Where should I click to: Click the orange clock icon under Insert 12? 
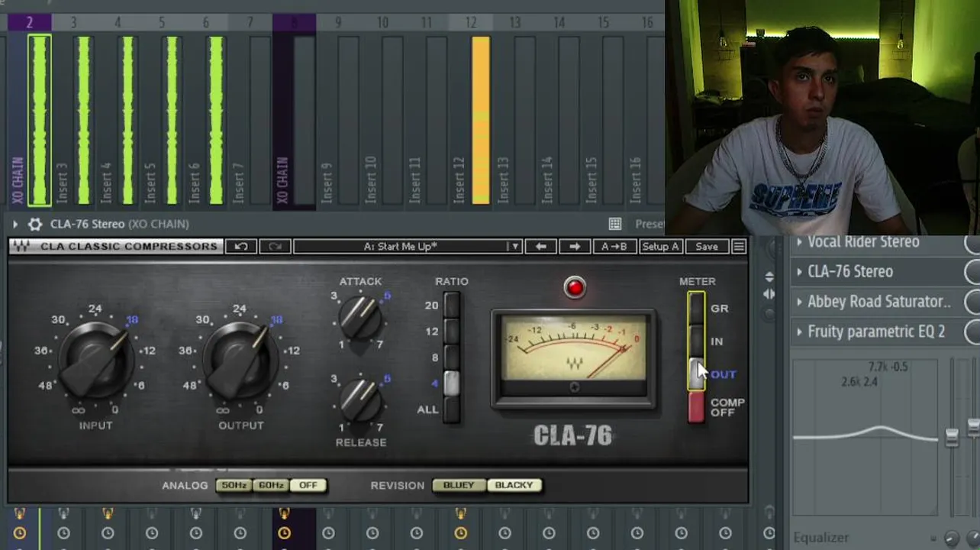(460, 533)
